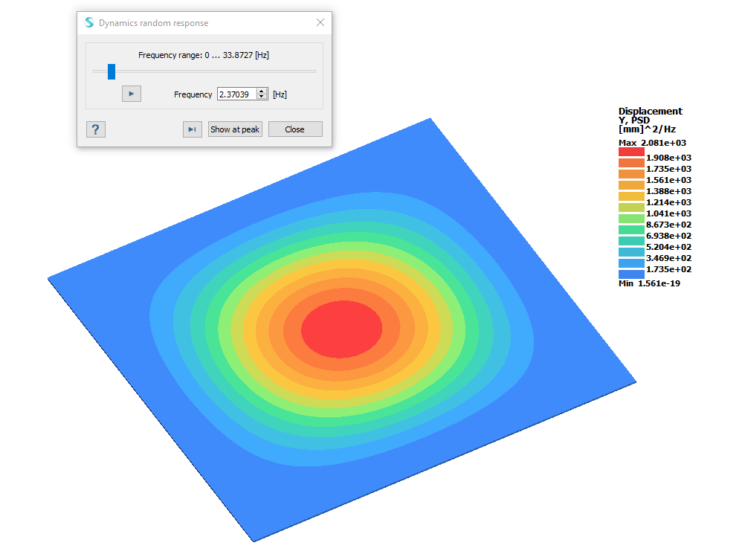
Task: Open help with the question mark button
Action: pos(95,129)
